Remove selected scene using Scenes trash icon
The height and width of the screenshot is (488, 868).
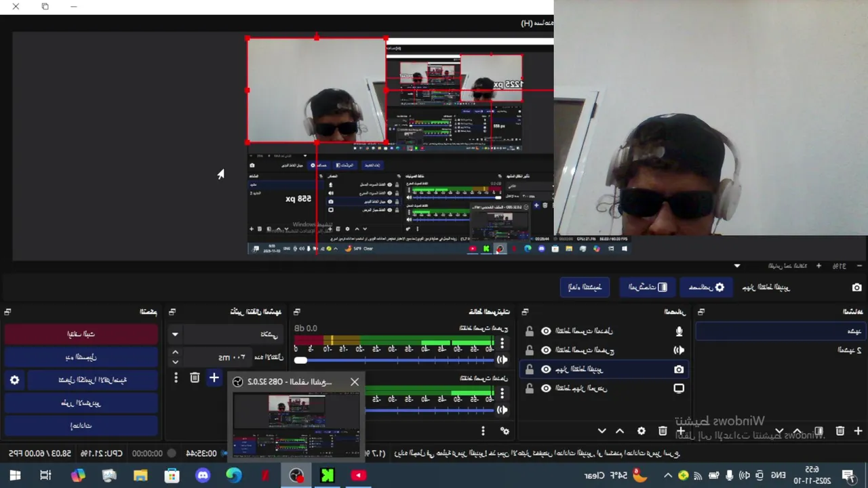pyautogui.click(x=840, y=430)
